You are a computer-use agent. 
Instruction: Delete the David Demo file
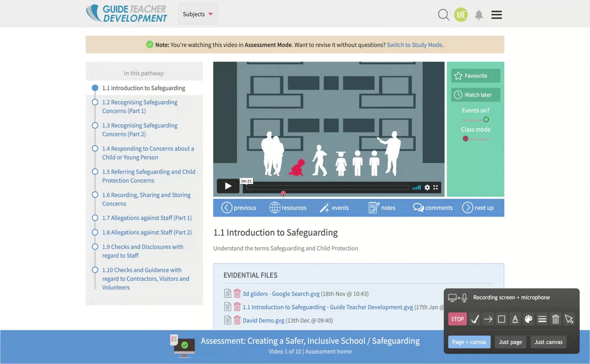tap(237, 320)
